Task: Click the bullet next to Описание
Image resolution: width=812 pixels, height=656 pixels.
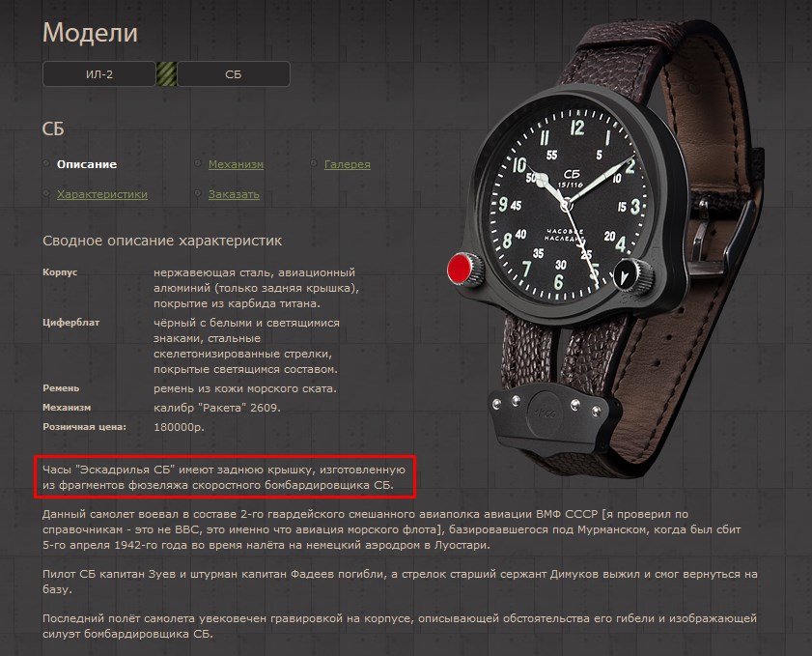Action: click(46, 163)
